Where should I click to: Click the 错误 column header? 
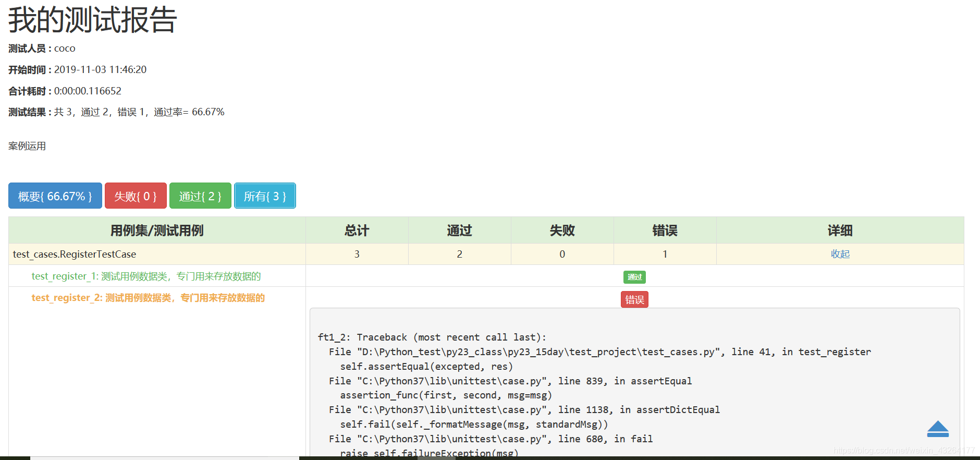coord(665,231)
